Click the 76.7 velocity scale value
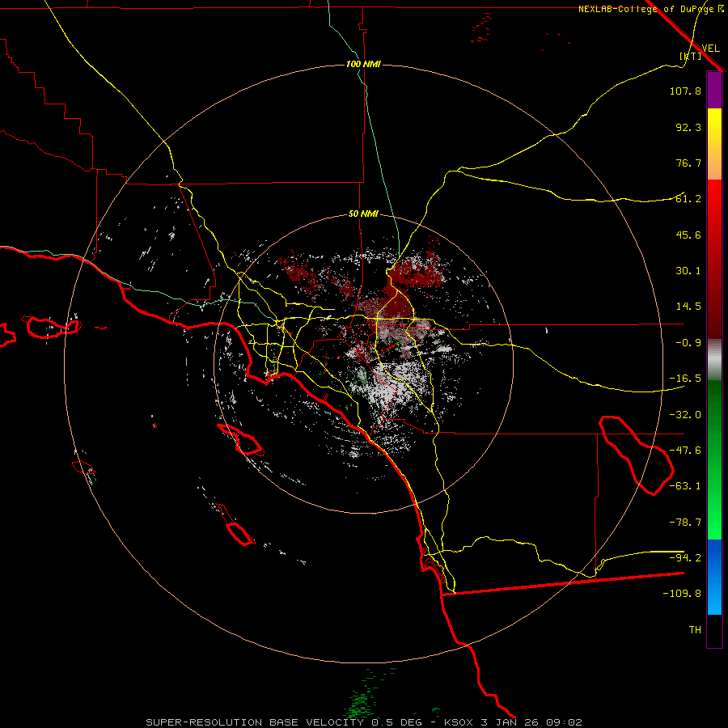The width and height of the screenshot is (728, 728). pos(688,163)
